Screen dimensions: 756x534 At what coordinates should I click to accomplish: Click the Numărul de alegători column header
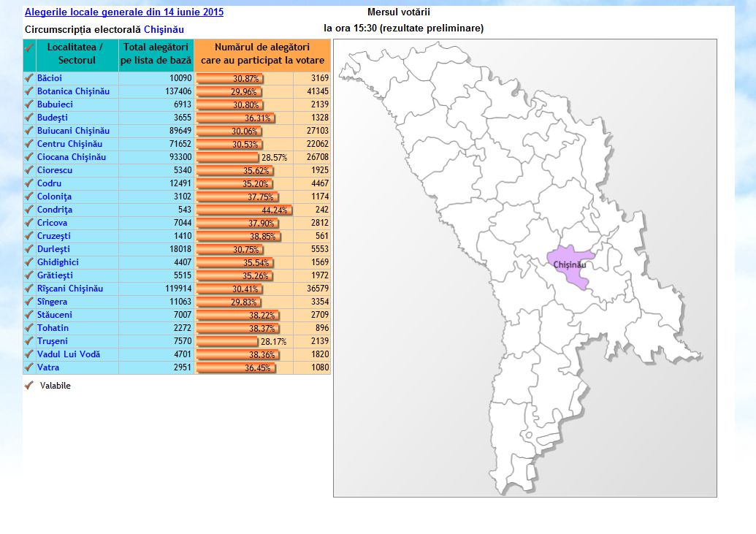(262, 54)
